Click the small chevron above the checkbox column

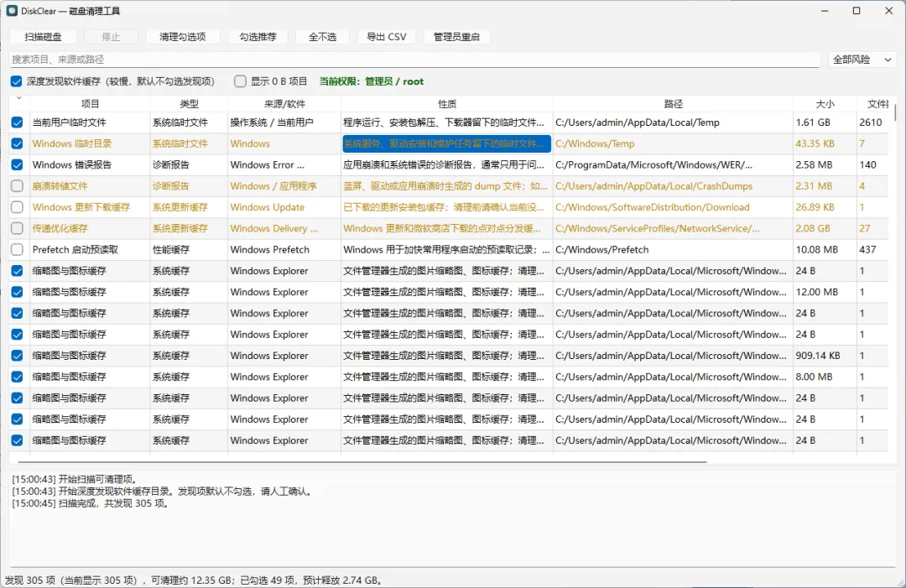18,98
